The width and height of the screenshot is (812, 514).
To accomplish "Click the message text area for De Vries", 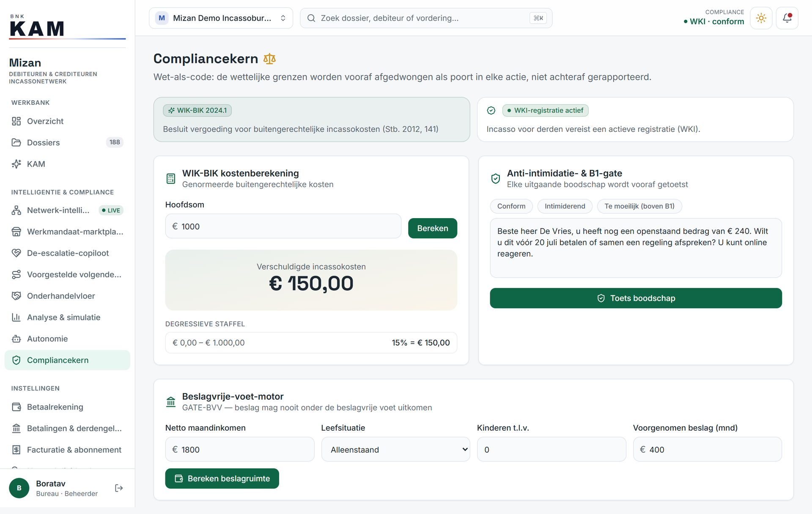I will [x=636, y=248].
